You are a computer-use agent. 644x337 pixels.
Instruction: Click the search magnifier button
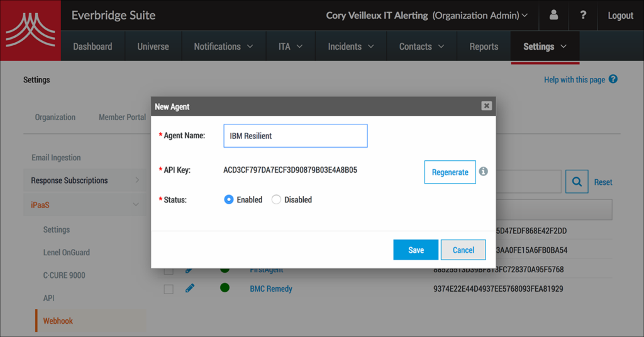tap(577, 182)
